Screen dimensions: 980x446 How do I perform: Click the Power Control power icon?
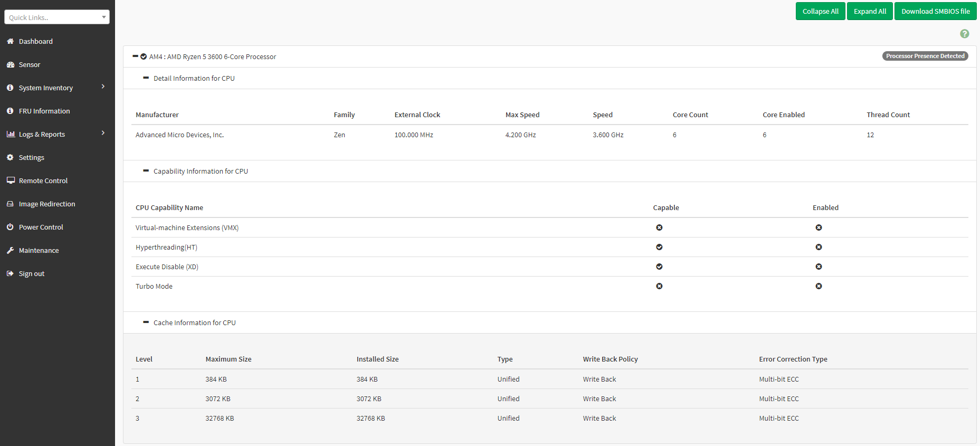pyautogui.click(x=10, y=227)
